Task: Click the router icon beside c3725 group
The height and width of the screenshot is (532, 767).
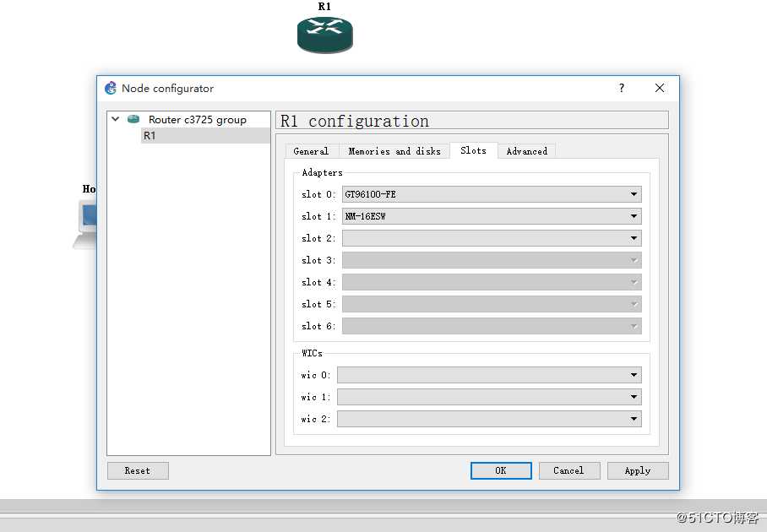Action: 133,119
